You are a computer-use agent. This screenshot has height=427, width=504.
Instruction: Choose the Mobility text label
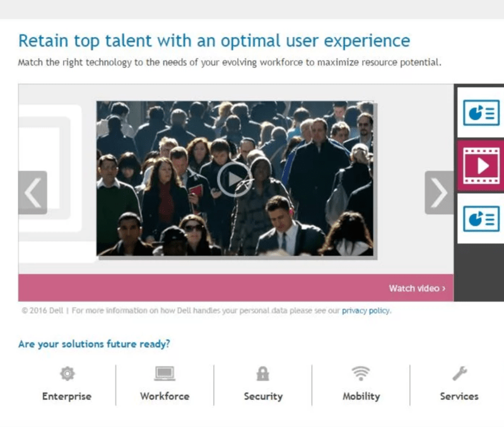click(361, 396)
